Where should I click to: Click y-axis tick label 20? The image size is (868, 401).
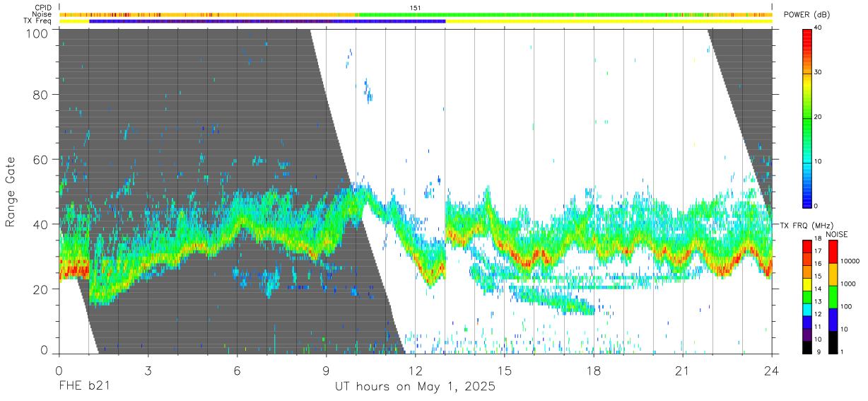tap(41, 289)
